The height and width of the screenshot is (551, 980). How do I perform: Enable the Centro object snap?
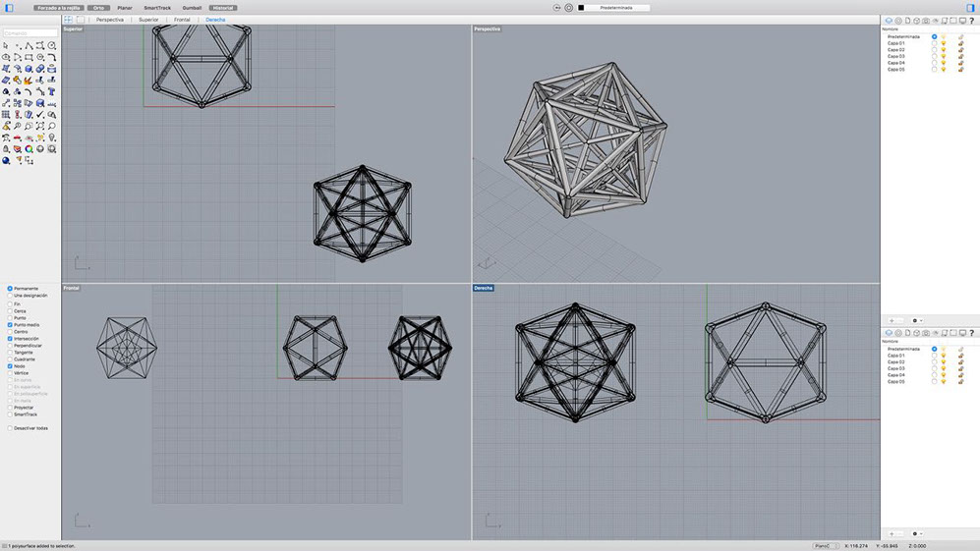pyautogui.click(x=10, y=332)
